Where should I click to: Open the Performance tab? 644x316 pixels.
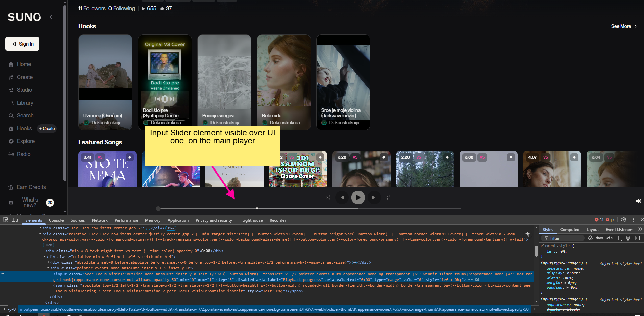126,220
